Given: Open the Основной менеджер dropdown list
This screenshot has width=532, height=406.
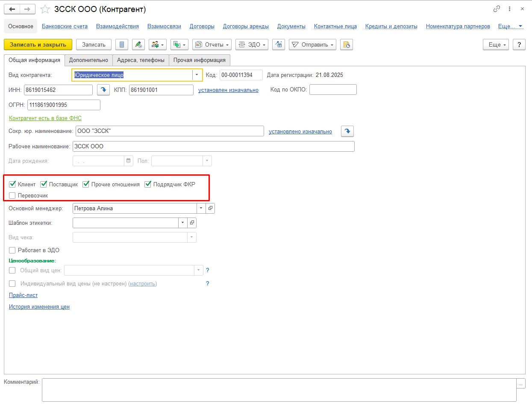Looking at the screenshot, I should 201,209.
